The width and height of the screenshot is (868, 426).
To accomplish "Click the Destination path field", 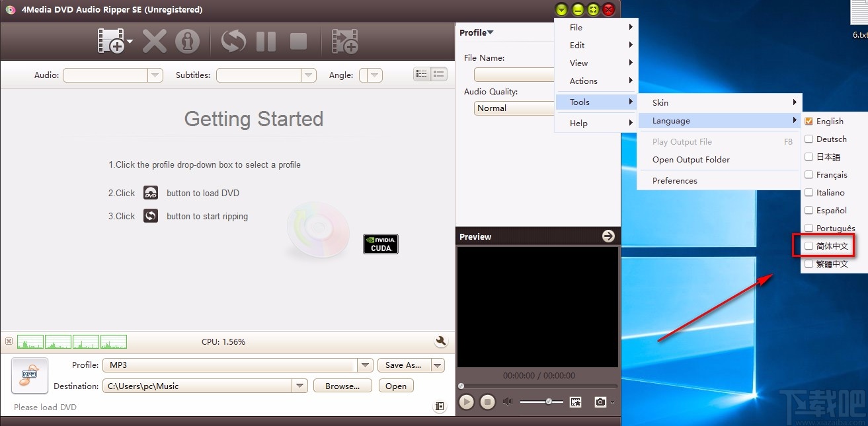I will tap(198, 386).
